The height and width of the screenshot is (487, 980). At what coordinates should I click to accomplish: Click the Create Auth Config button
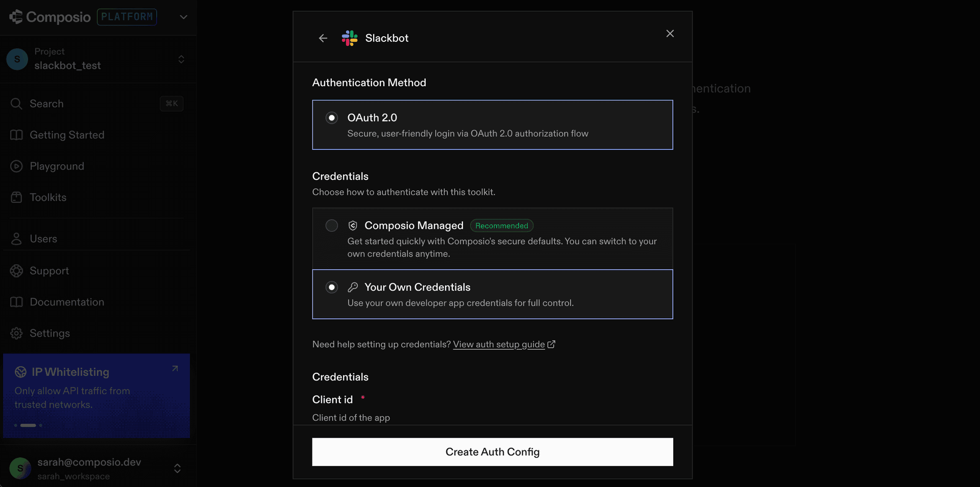(x=493, y=452)
